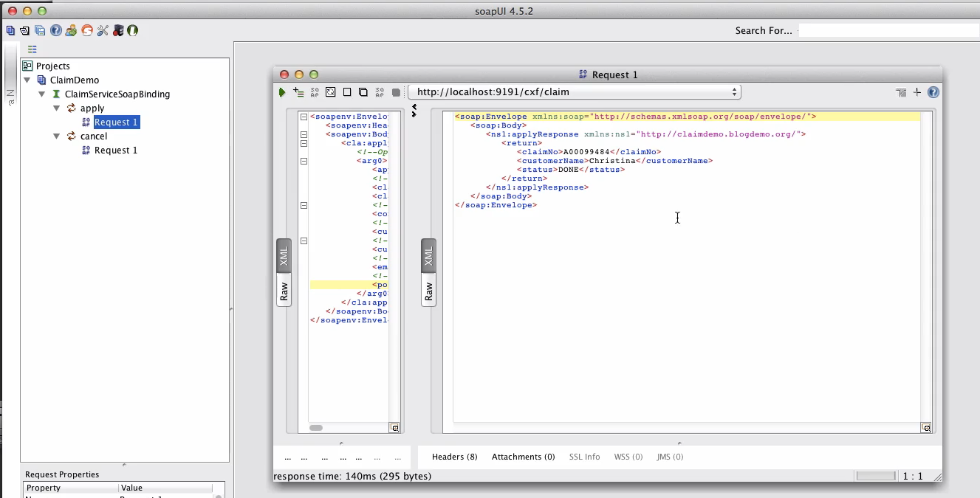Fold the soapenv:Body element in request XML
The image size is (980, 498).
(x=303, y=134)
